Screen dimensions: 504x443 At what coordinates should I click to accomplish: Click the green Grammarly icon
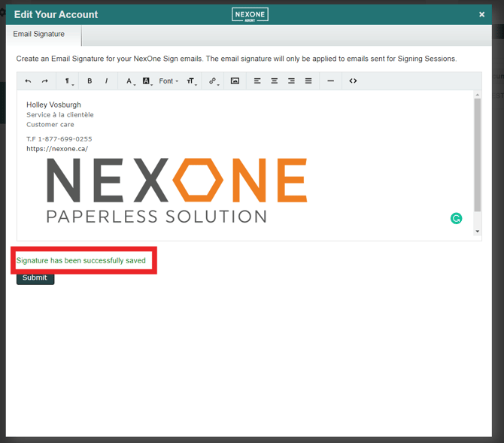tap(456, 219)
